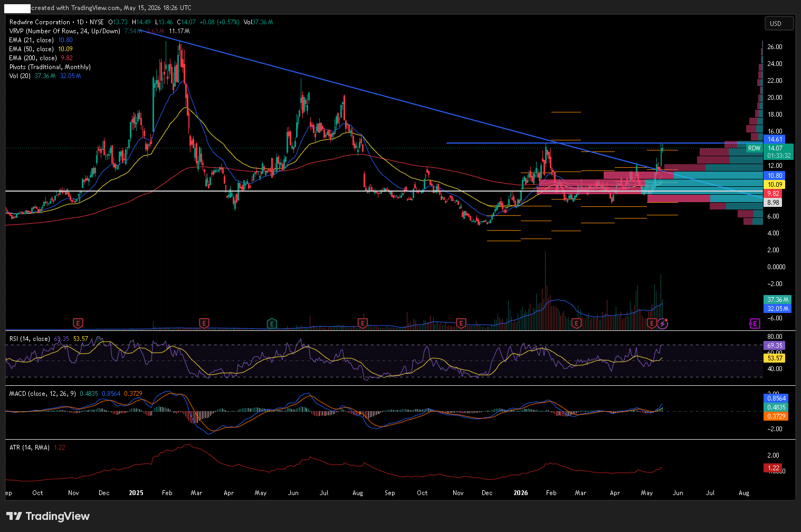Click the RDW price label tag
Screen dimensions: 801x532
pyautogui.click(x=754, y=148)
